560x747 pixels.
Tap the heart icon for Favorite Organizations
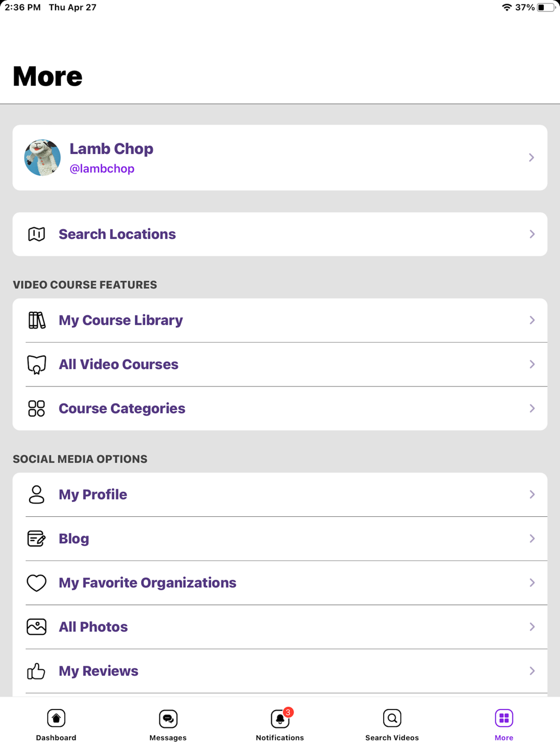pos(36,583)
